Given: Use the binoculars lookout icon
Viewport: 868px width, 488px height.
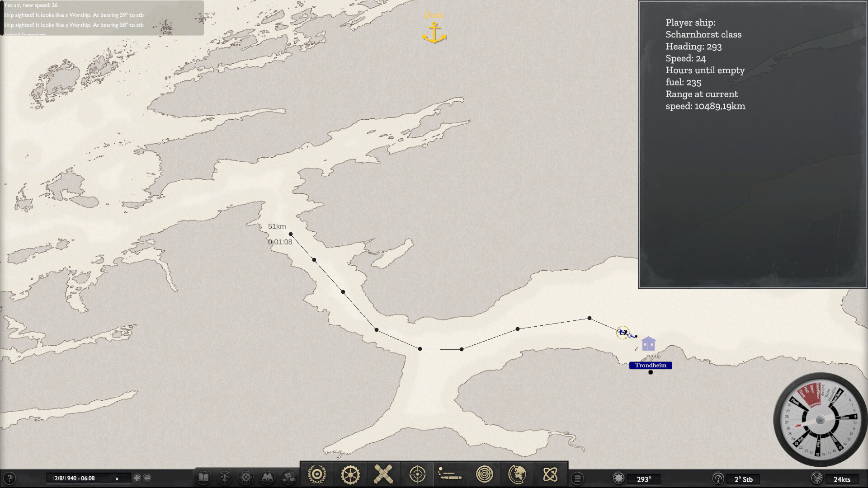Looking at the screenshot, I should coord(268,477).
